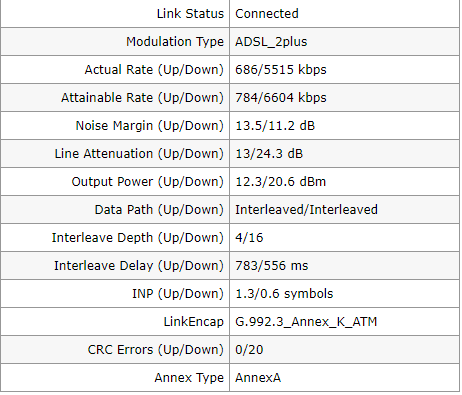The image size is (462, 395).
Task: Click the Actual Rate value 686/5515 kbps
Action: pos(281,70)
